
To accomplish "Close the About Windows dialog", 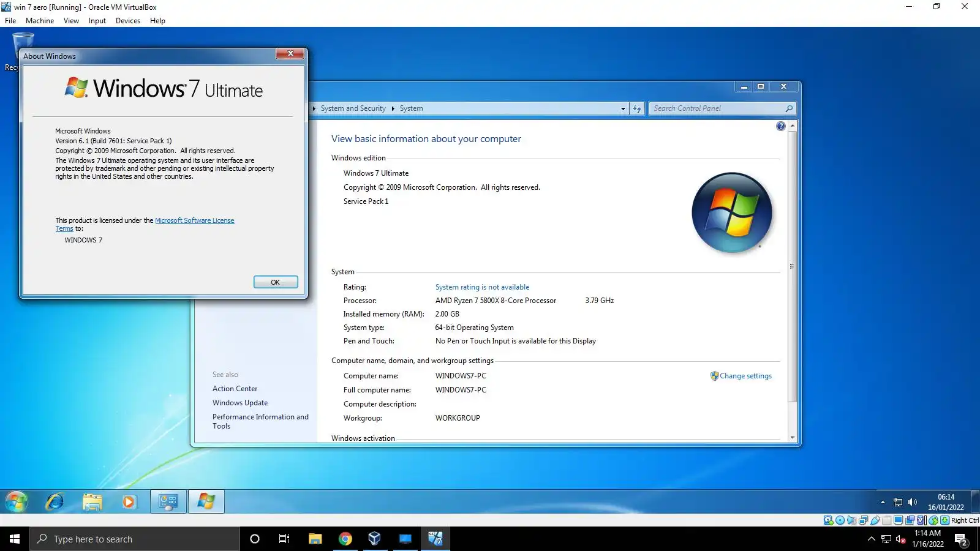I will [x=290, y=54].
